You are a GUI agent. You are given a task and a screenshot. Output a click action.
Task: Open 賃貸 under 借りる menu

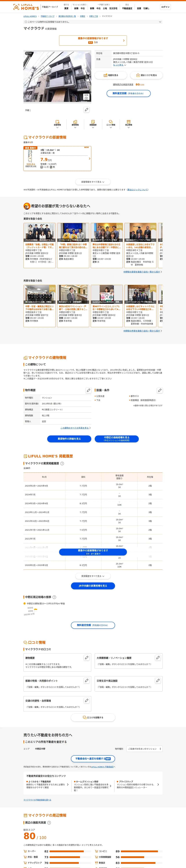click(x=66, y=8)
